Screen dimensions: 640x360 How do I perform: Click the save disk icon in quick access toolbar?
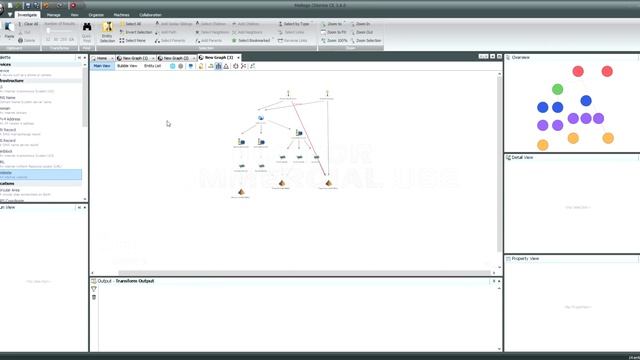tap(28, 6)
